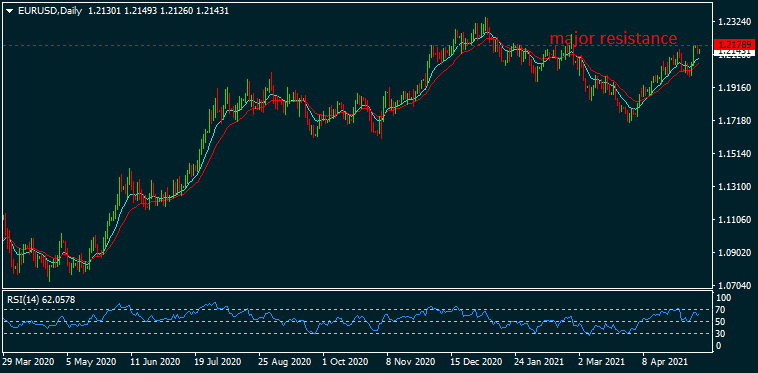Open the chart menu triangle beside EURUSD,Daily
The image size is (758, 373).
pyautogui.click(x=9, y=11)
